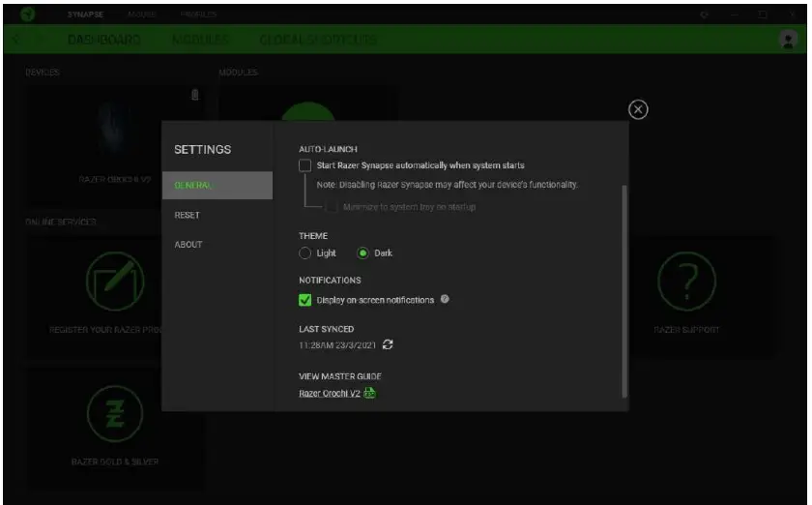Screen dimensions: 812x505
Task: Click the settings panel vertical scrollbar
Action: 624,290
